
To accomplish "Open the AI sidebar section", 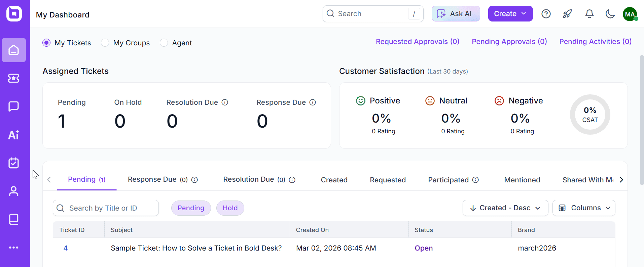I will tap(13, 135).
